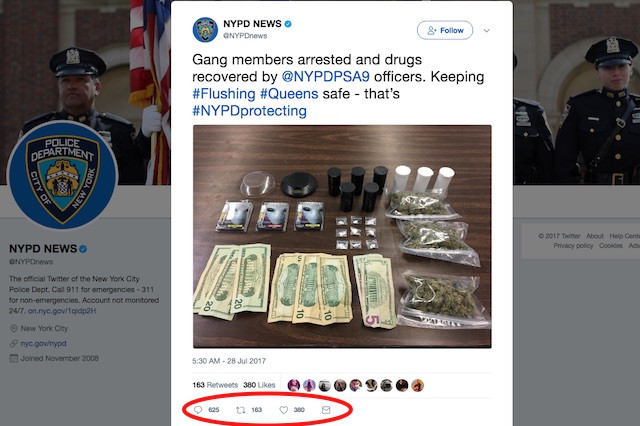Screen dimensions: 640x426
Task: Show the list of 380 Likes
Action: click(259, 385)
